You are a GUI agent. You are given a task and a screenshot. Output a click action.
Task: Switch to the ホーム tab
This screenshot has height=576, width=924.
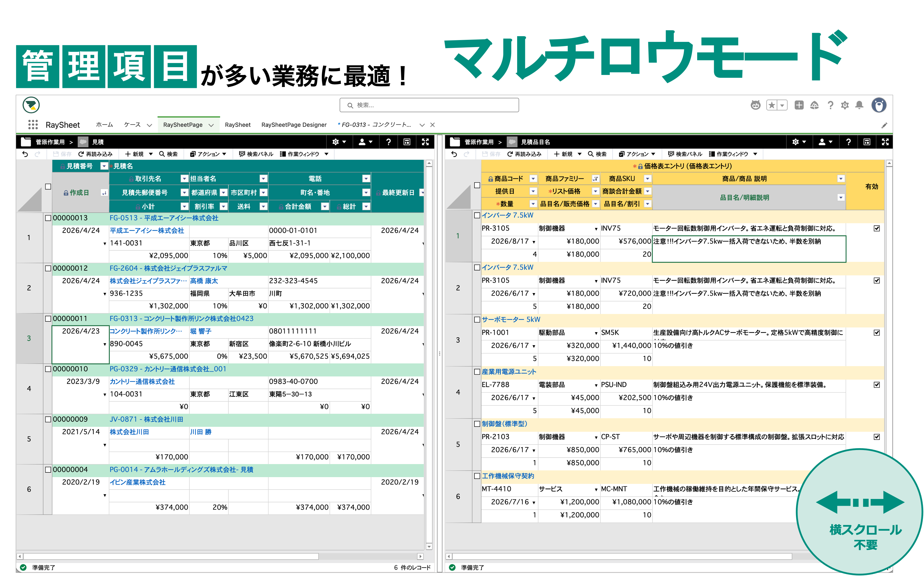tap(104, 125)
